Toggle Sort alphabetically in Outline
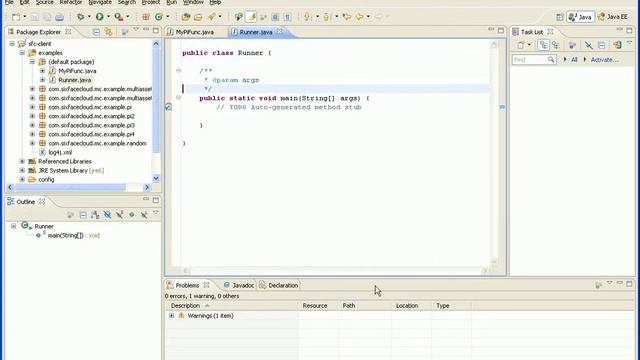Screen dimensions: 640x360 [95, 215]
